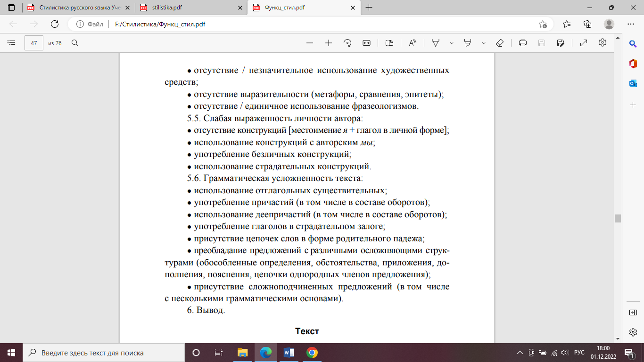Hide the Edge sidebar

(x=633, y=313)
